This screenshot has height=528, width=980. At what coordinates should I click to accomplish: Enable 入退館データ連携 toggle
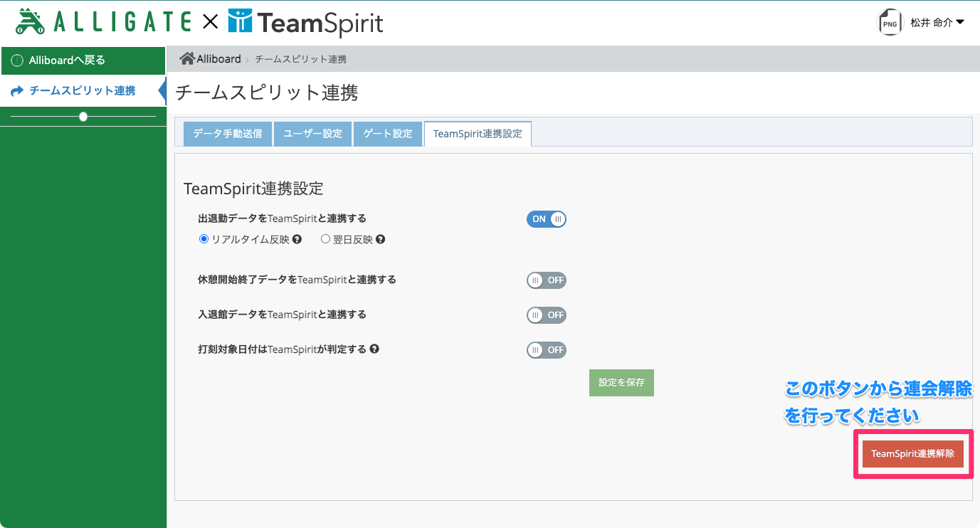547,315
